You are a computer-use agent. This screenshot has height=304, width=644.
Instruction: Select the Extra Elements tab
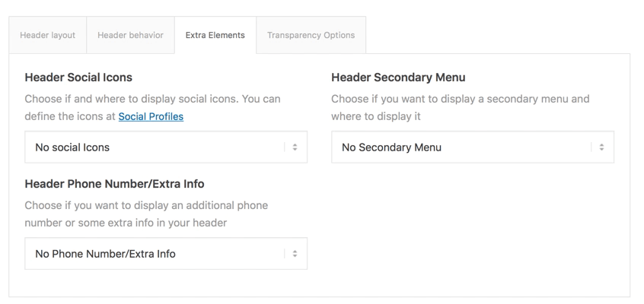(x=215, y=35)
